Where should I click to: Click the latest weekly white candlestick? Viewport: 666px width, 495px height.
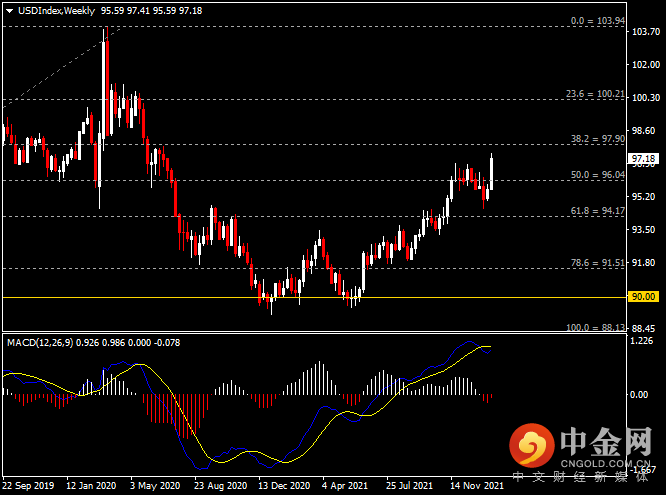point(491,173)
